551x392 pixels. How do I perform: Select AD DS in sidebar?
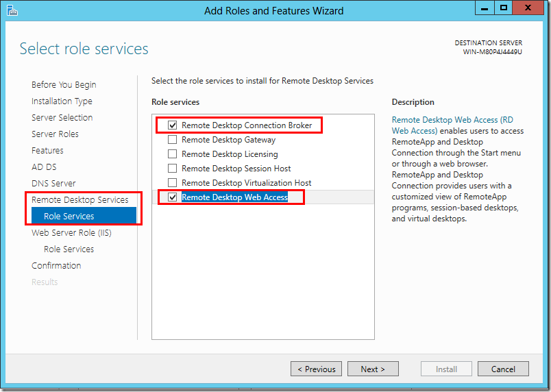click(x=43, y=167)
